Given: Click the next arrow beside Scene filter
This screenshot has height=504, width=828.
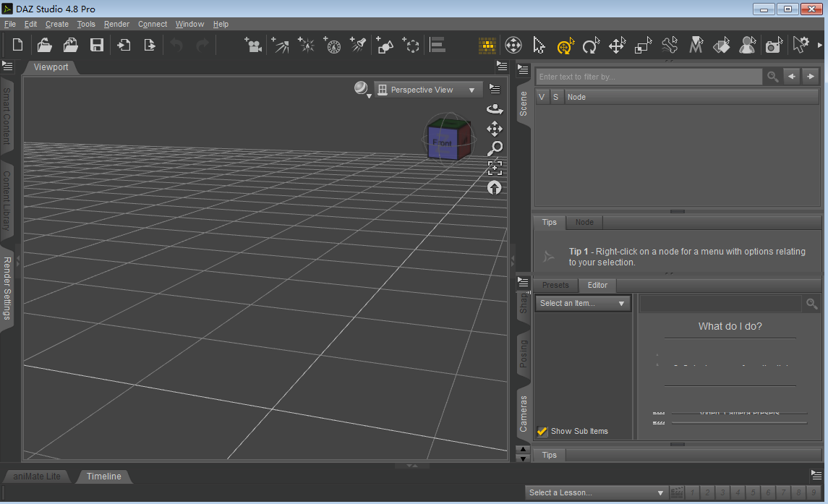Looking at the screenshot, I should click(810, 77).
